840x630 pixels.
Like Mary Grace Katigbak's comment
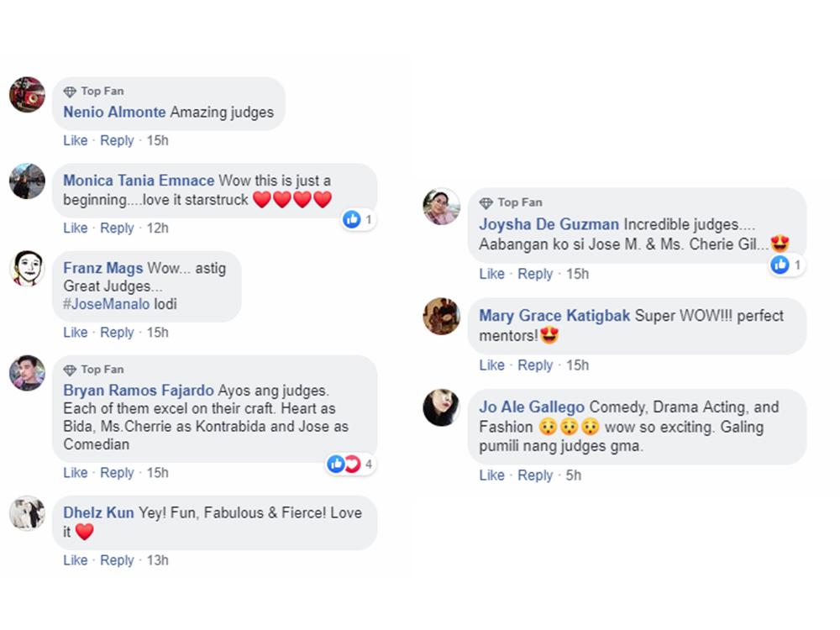(491, 365)
